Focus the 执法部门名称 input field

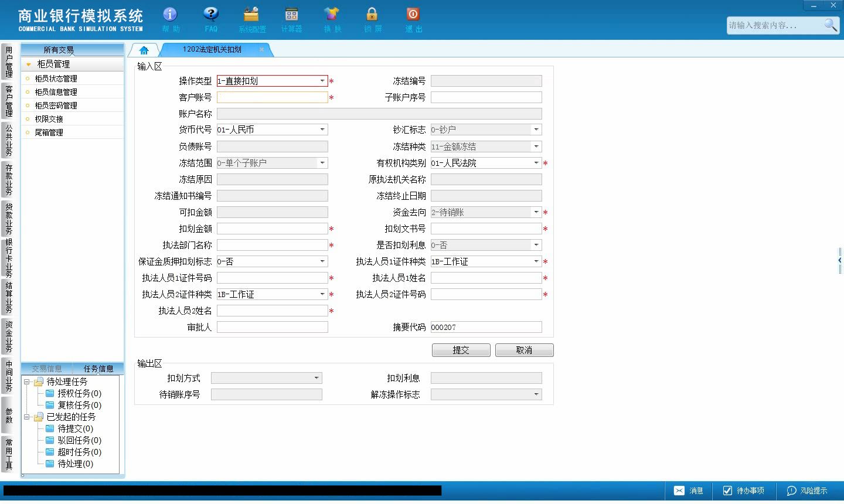click(x=273, y=245)
